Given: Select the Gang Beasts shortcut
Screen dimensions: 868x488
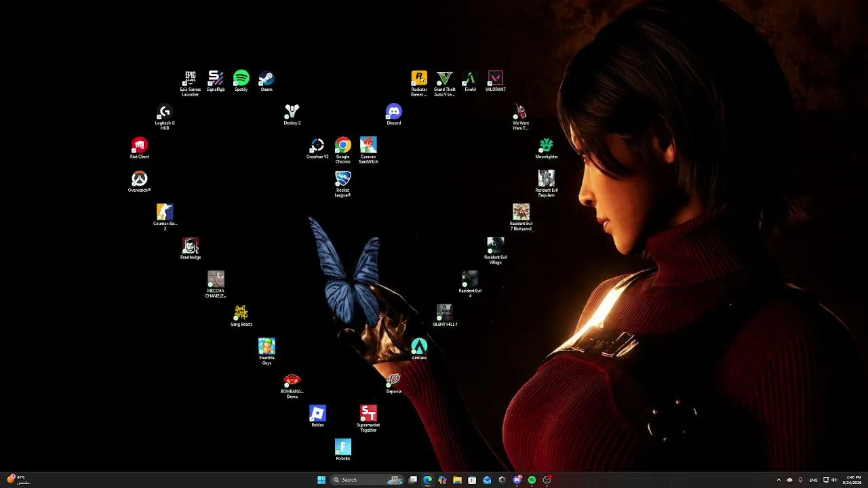Looking at the screenshot, I should 241,316.
